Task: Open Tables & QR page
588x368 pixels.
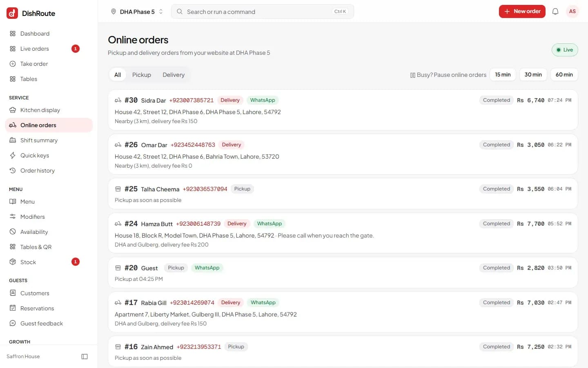Action: coord(49,247)
